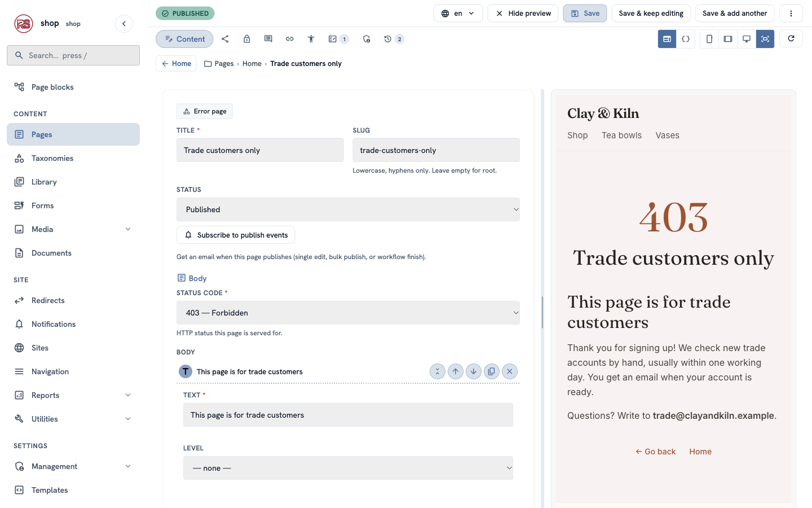
Task: Click Subscribe to publish events
Action: point(236,235)
